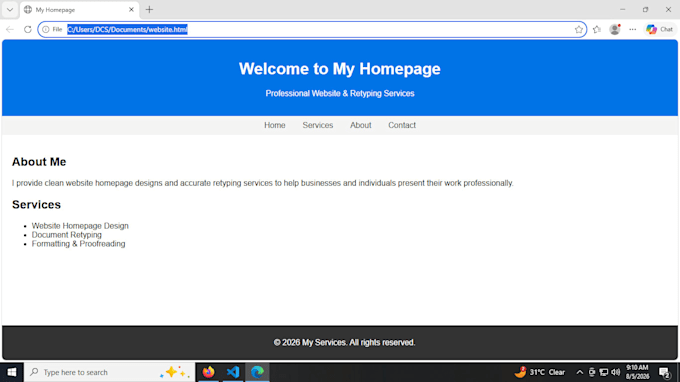Go back with the back arrow

(10, 29)
